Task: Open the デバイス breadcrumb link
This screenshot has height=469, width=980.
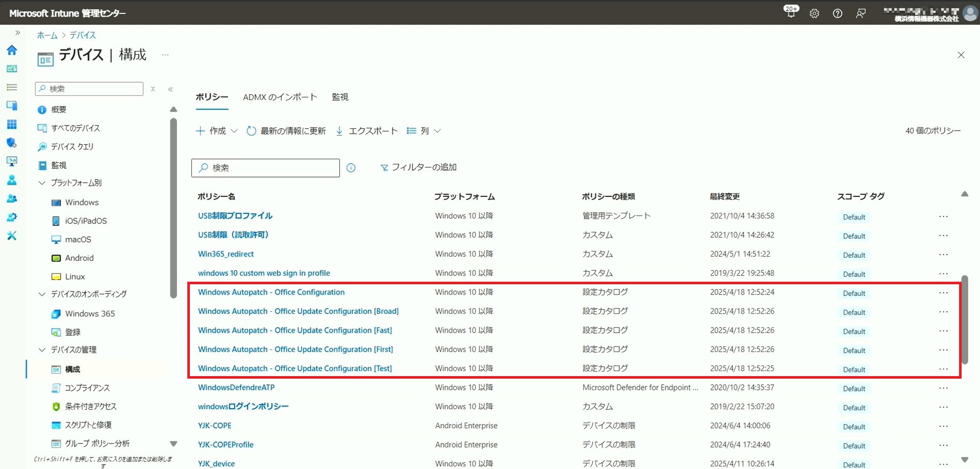Action: click(83, 35)
